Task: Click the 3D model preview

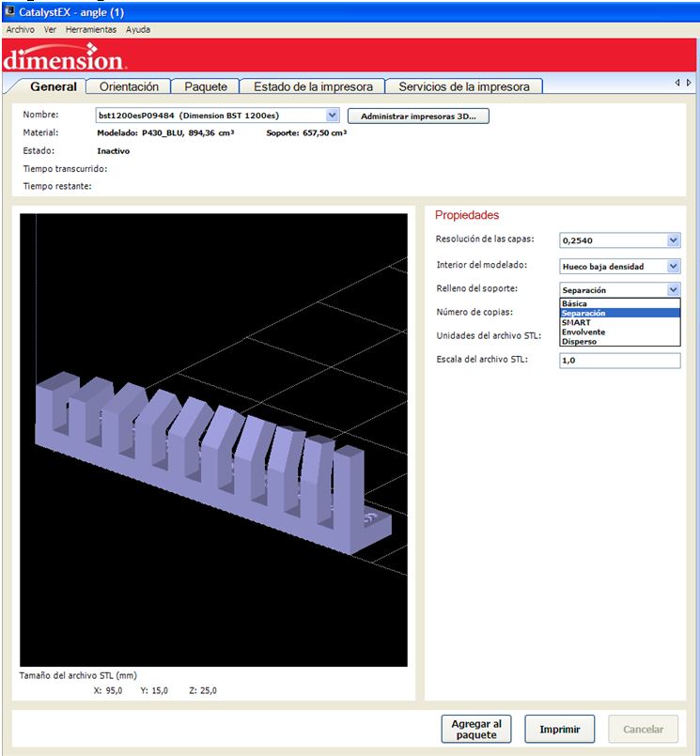Action: 213,440
